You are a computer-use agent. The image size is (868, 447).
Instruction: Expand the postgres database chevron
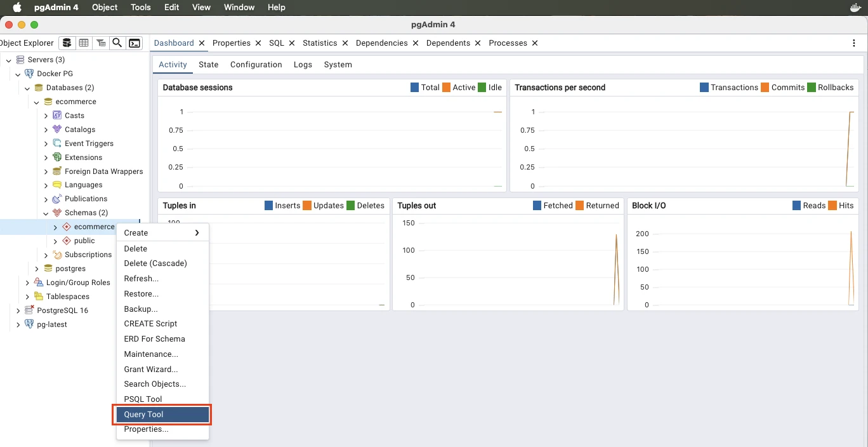point(37,269)
